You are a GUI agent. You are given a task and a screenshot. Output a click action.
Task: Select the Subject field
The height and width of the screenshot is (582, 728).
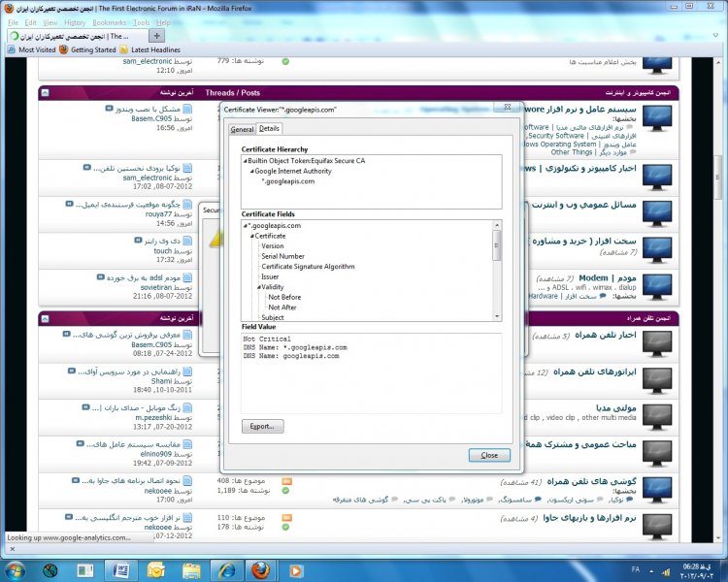click(273, 317)
